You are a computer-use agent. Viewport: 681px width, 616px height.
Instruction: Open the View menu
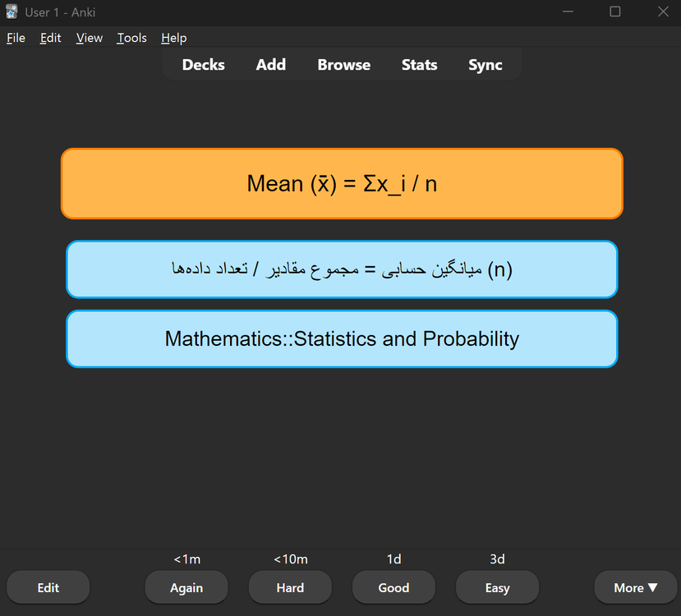pos(89,39)
